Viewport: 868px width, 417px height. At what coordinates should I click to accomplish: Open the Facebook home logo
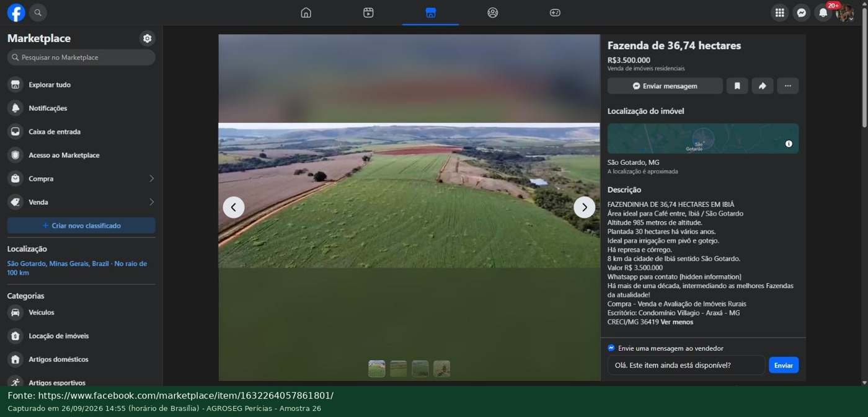click(16, 12)
